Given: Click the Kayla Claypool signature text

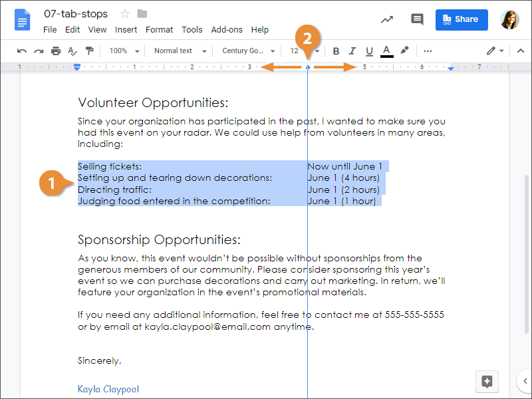Looking at the screenshot, I should (x=108, y=389).
